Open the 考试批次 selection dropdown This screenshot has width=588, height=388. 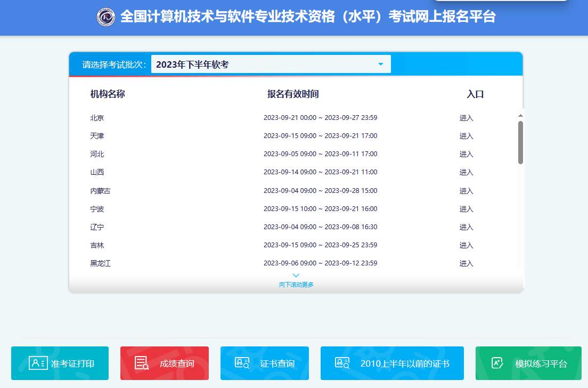coord(271,63)
